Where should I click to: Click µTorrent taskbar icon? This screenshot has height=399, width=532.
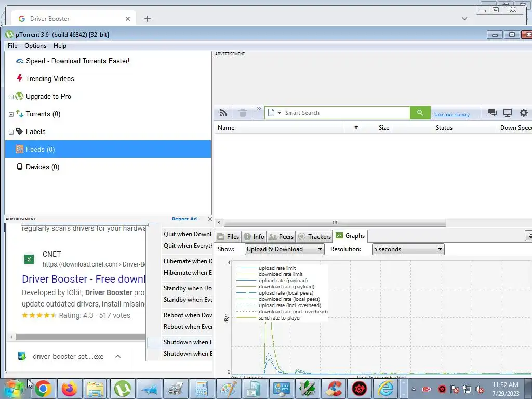pyautogui.click(x=122, y=389)
